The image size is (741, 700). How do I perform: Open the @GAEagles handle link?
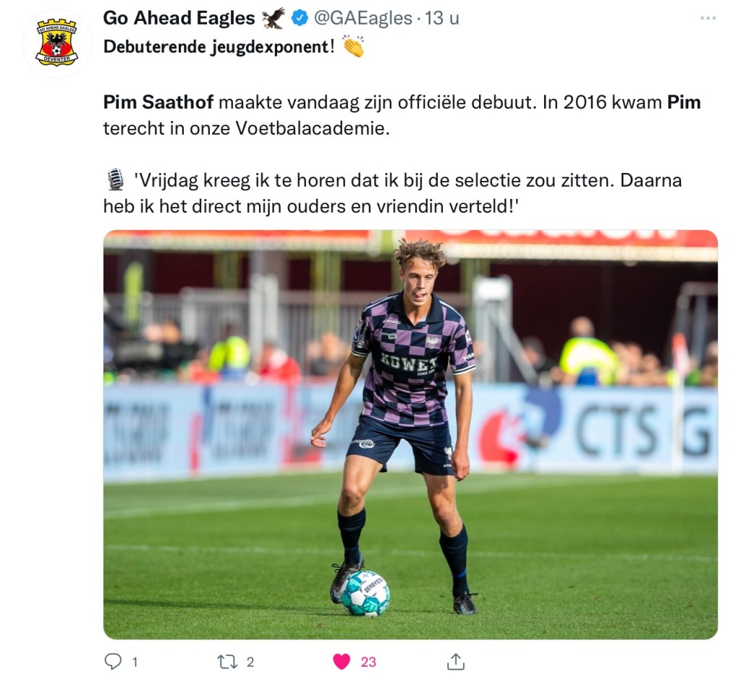tap(363, 18)
